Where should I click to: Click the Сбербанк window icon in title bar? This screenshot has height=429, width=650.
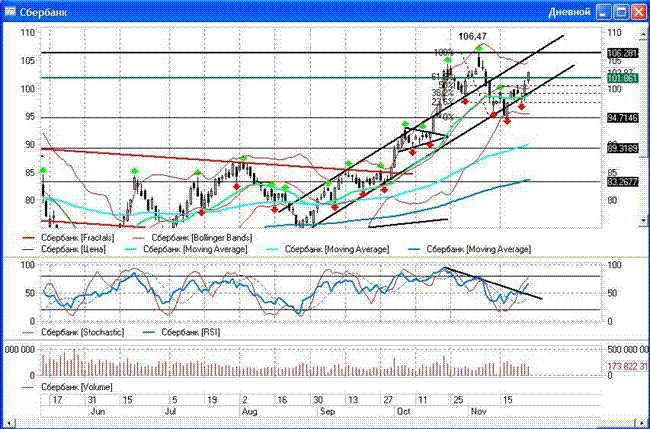coord(10,12)
